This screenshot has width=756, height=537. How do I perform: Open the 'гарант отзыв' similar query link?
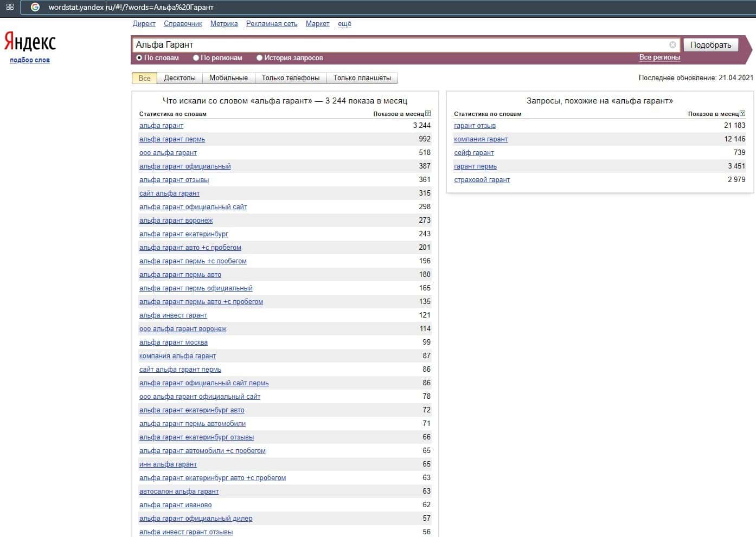tap(475, 126)
